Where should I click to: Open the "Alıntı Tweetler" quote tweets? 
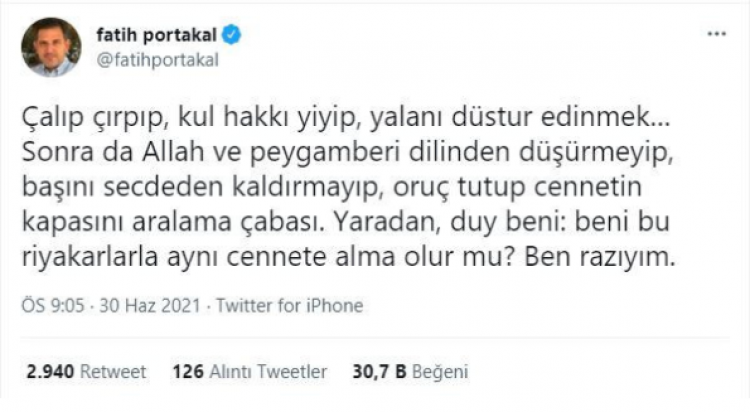[269, 372]
